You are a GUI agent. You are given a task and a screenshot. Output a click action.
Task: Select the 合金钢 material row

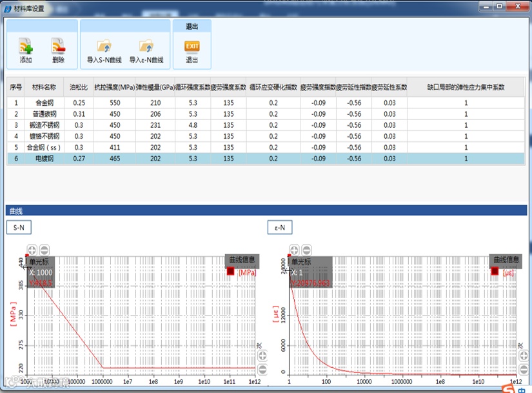[x=266, y=103]
